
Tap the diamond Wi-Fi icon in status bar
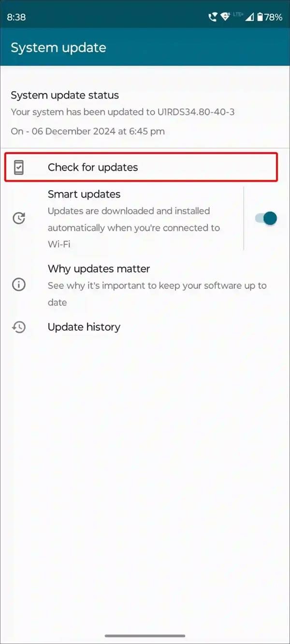(x=225, y=17)
